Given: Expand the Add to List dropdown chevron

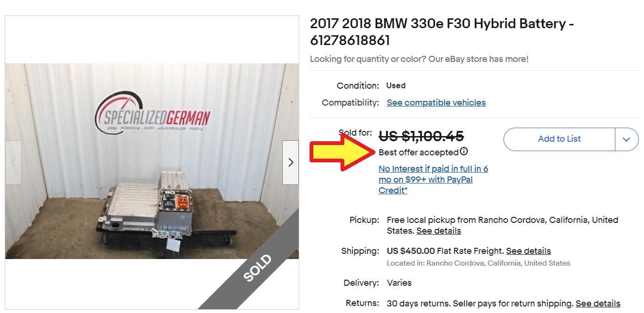Looking at the screenshot, I should tap(627, 139).
